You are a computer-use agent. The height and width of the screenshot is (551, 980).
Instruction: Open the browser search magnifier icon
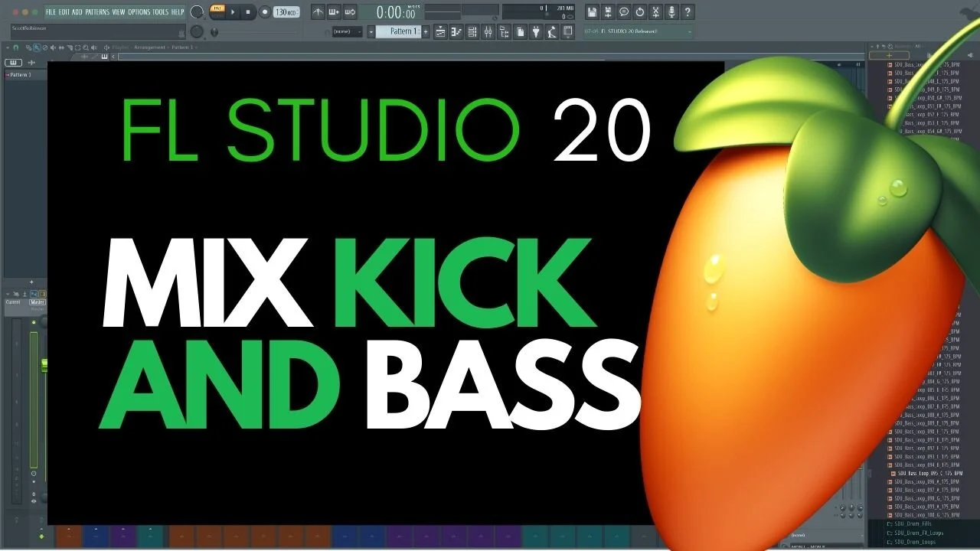(x=890, y=47)
